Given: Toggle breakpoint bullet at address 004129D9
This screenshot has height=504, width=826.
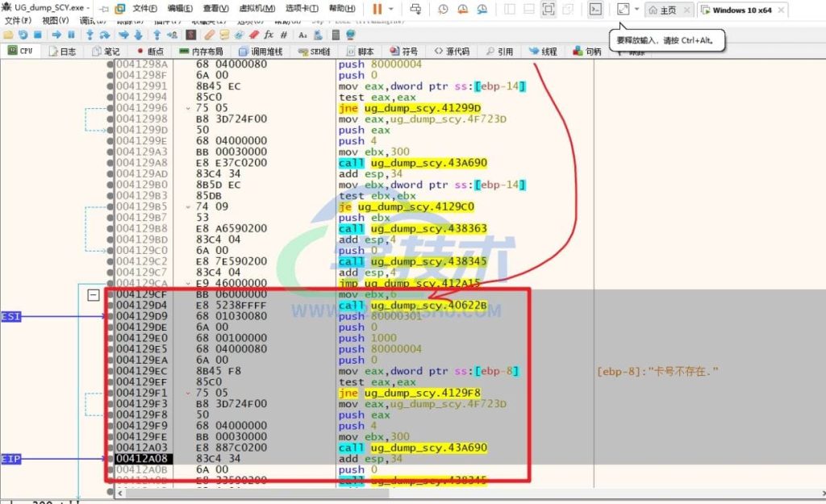Looking at the screenshot, I should click(110, 317).
